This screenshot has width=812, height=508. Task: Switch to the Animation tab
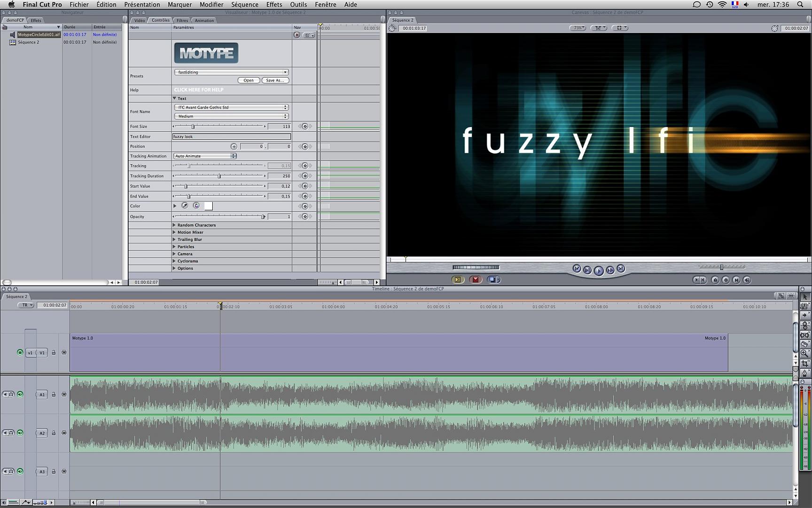tap(204, 21)
